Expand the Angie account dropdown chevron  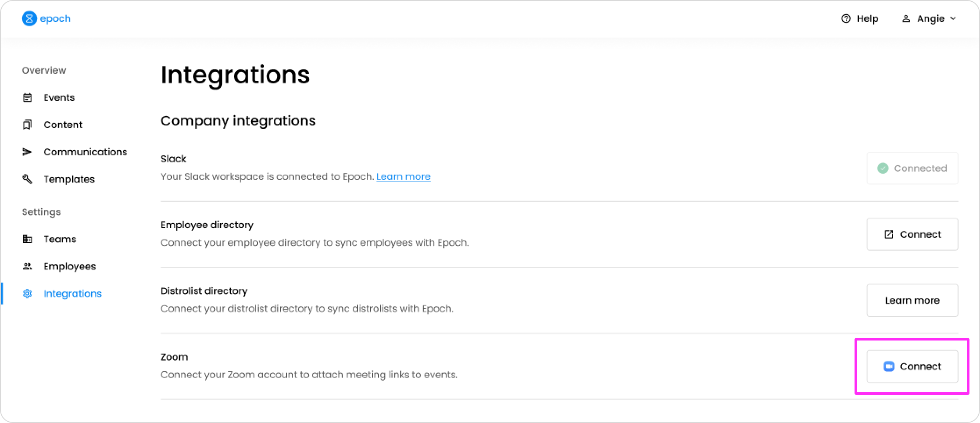(x=953, y=19)
